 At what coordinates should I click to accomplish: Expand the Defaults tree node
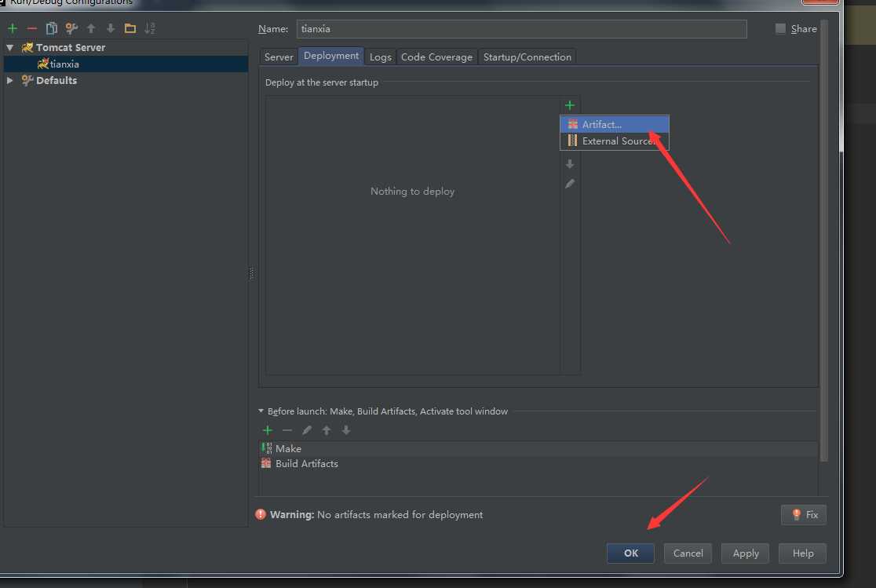click(x=9, y=81)
